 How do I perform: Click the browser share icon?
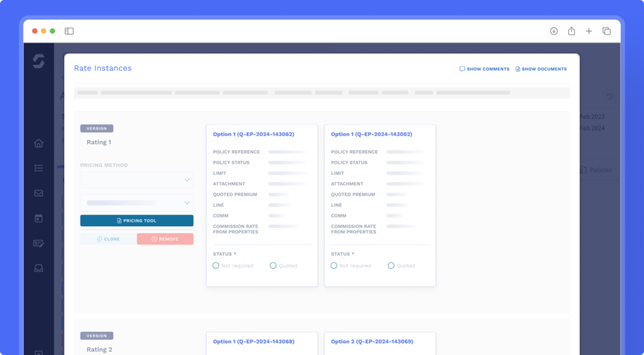click(572, 31)
